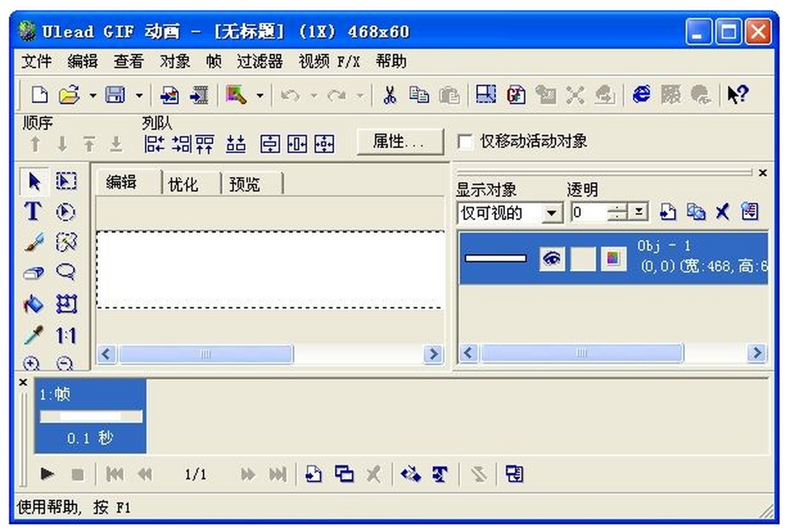Expand the Save button dropdown arrow

click(139, 96)
